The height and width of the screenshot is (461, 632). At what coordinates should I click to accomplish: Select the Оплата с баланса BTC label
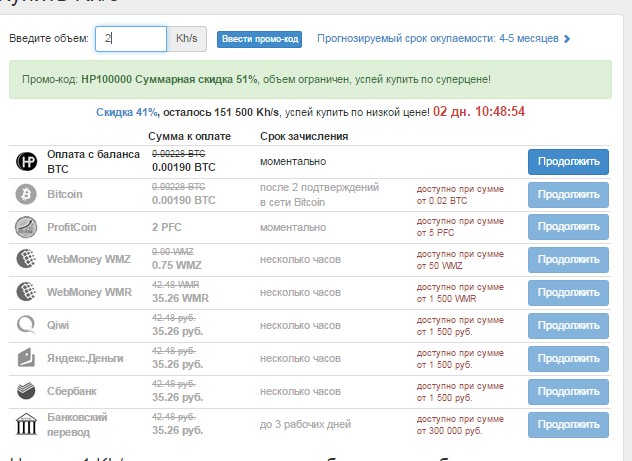pos(94,162)
